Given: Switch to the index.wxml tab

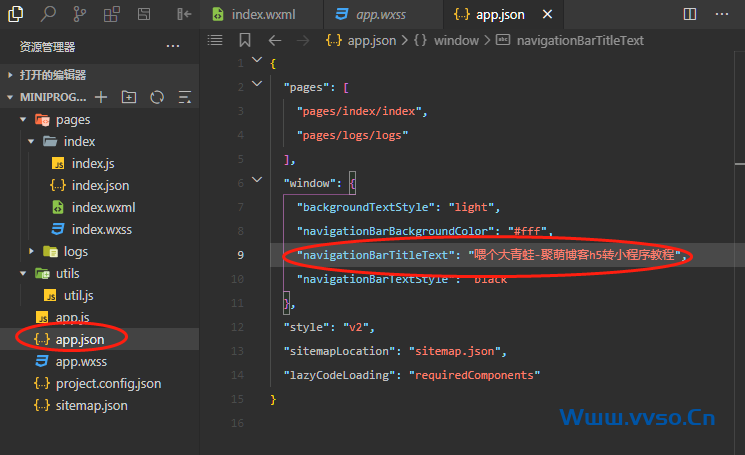Looking at the screenshot, I should [x=262, y=15].
